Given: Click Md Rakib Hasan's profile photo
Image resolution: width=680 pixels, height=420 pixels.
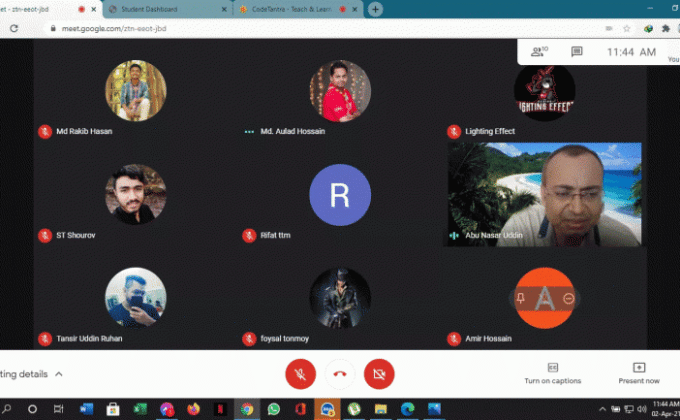Looking at the screenshot, I should [x=136, y=91].
